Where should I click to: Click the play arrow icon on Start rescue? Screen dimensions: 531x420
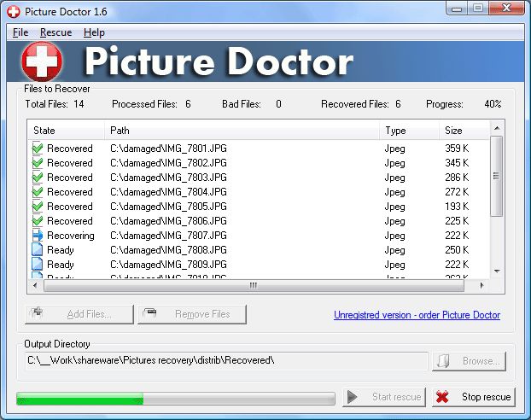coord(353,397)
